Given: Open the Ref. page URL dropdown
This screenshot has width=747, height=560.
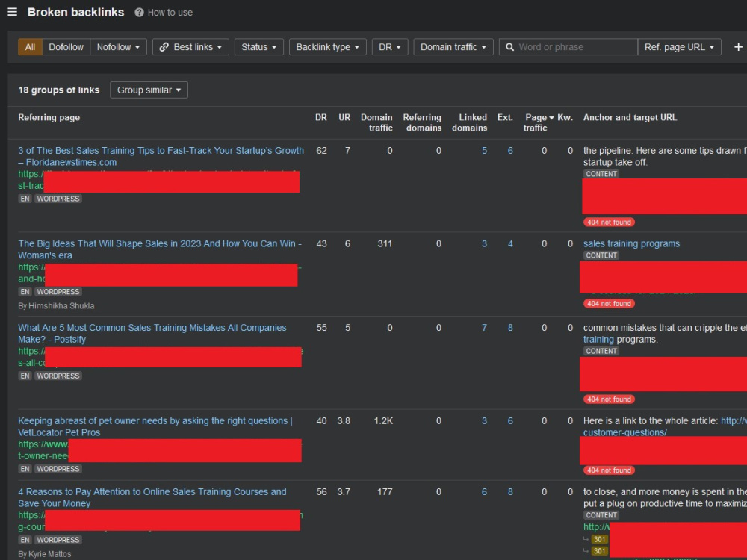Looking at the screenshot, I should click(x=679, y=46).
